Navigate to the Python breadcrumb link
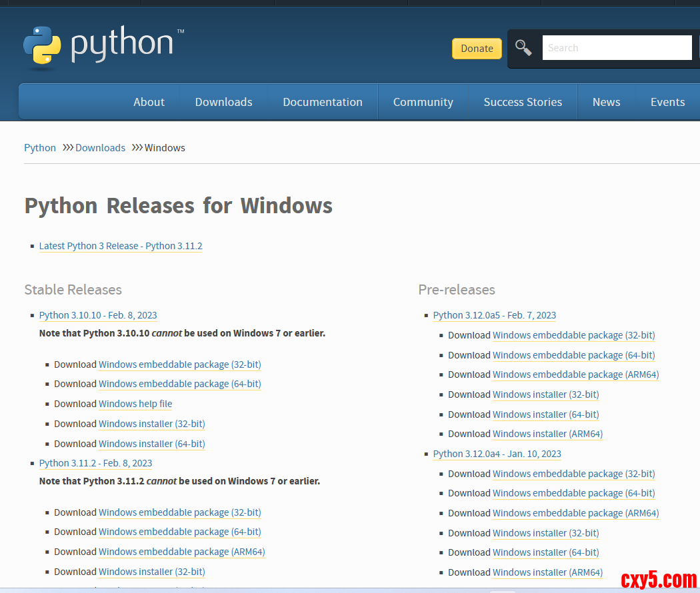The width and height of the screenshot is (700, 593). 40,148
